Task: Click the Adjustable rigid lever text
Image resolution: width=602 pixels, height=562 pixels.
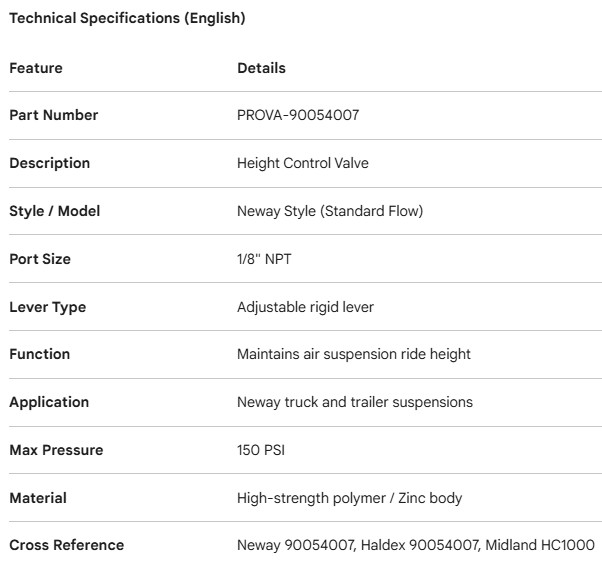Action: click(x=305, y=307)
